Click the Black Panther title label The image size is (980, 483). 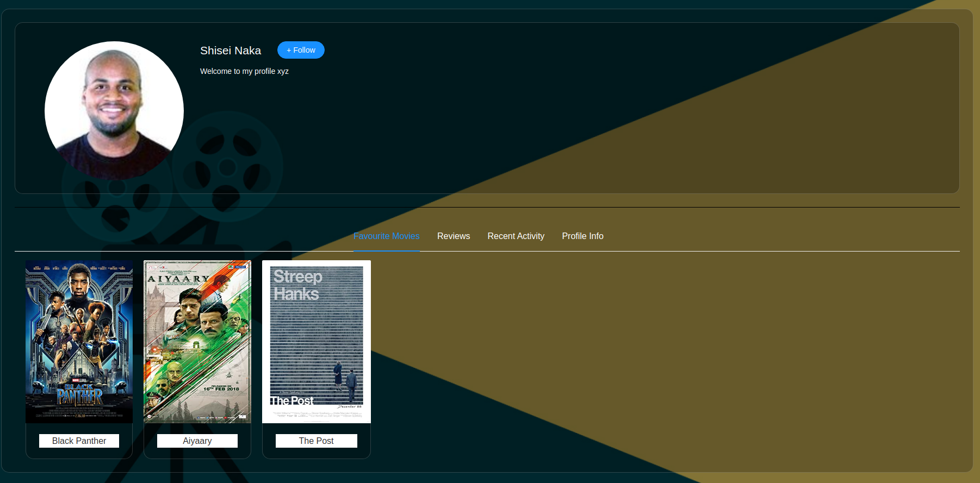(x=79, y=441)
